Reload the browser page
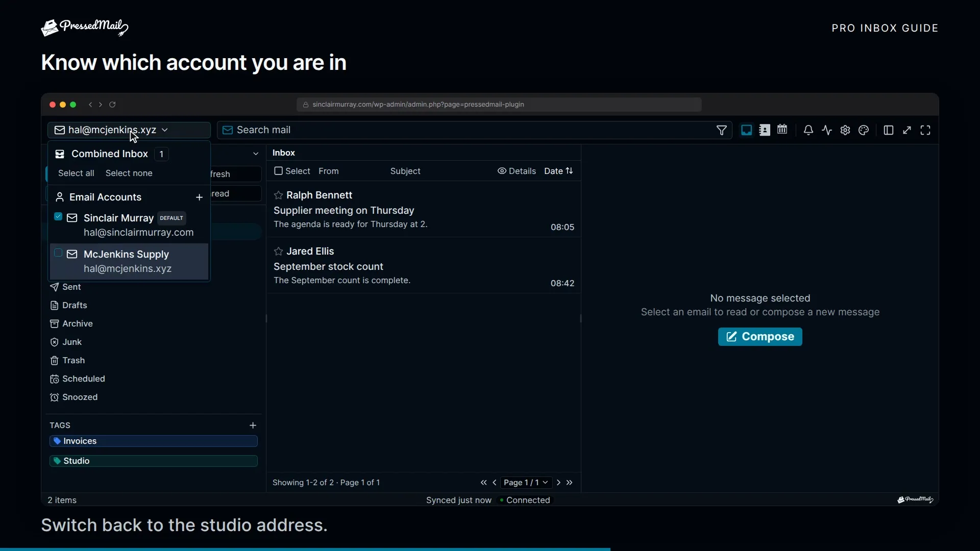The width and height of the screenshot is (980, 551). coord(112,105)
